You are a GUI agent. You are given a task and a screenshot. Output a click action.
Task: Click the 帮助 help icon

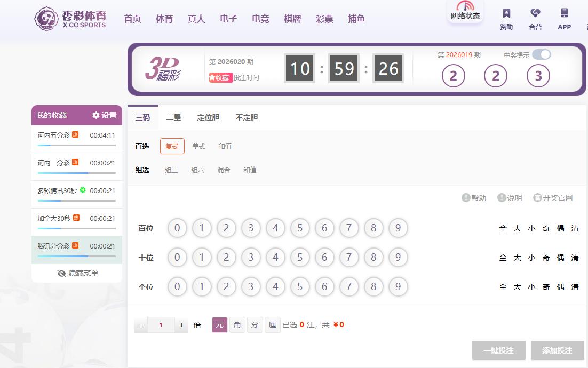point(466,197)
